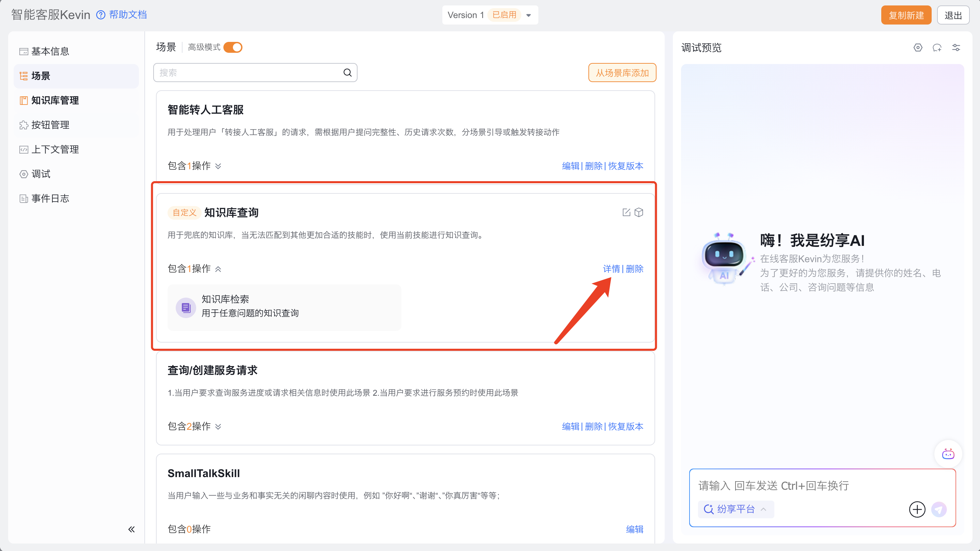This screenshot has height=551, width=980.
Task: Open the sliders filter icon in 调试预览
Action: [956, 48]
